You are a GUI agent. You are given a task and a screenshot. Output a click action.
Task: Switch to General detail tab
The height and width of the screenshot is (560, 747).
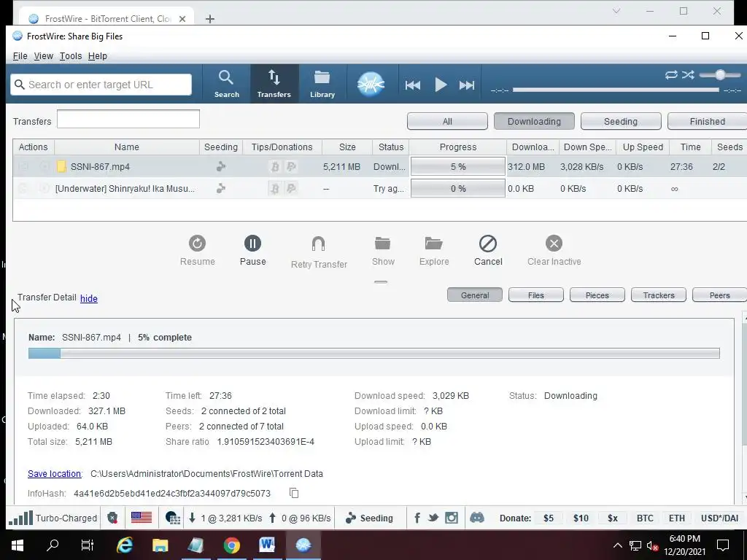[x=474, y=295]
